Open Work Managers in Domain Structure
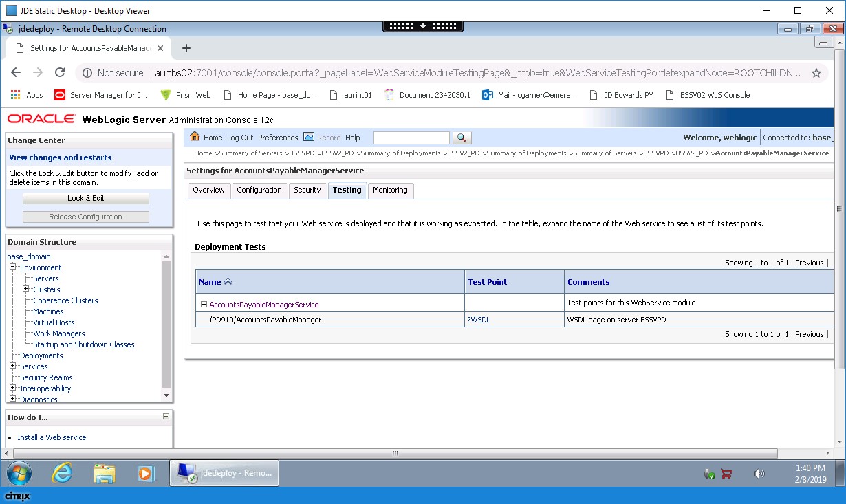This screenshot has width=846, height=504. click(x=59, y=333)
